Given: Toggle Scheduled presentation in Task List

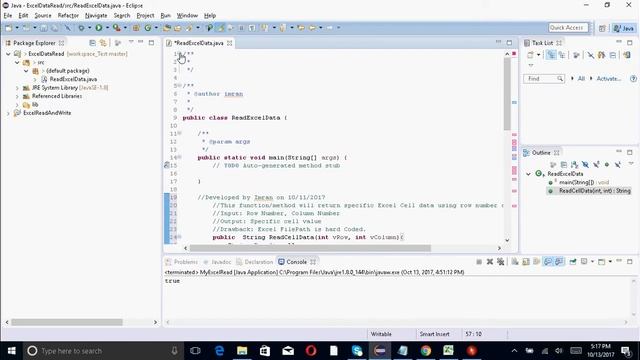Looking at the screenshot, I should tap(562, 55).
